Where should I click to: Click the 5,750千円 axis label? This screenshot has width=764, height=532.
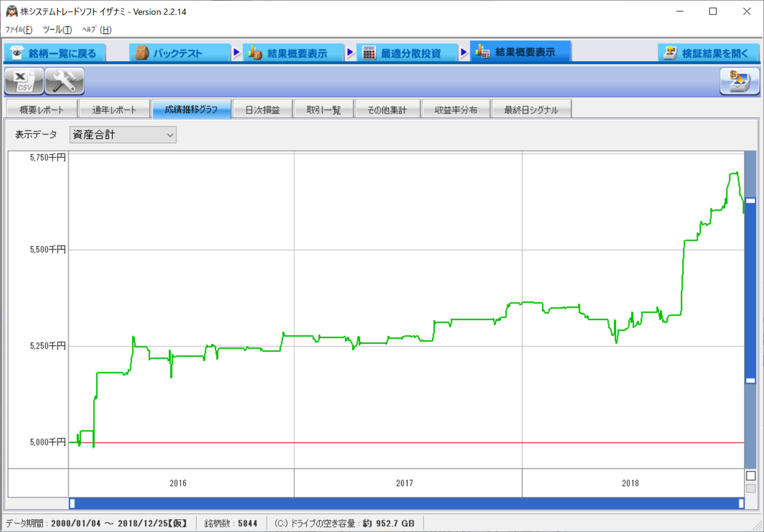coord(48,158)
